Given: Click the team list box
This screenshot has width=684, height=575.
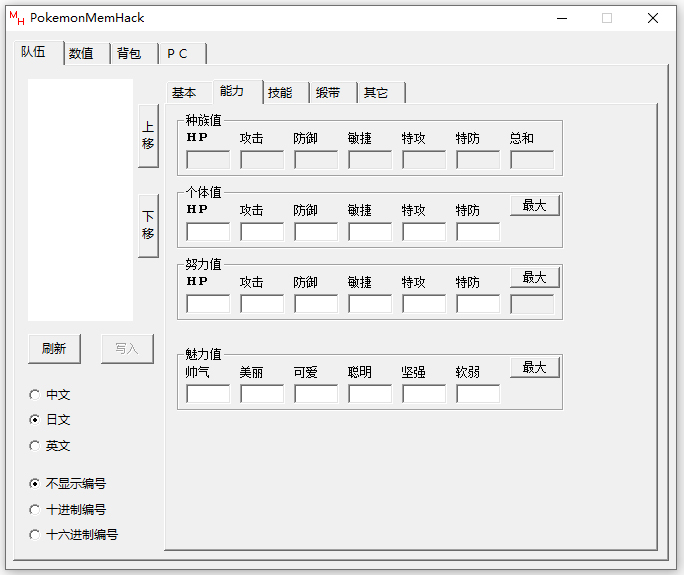Looking at the screenshot, I should [81, 200].
